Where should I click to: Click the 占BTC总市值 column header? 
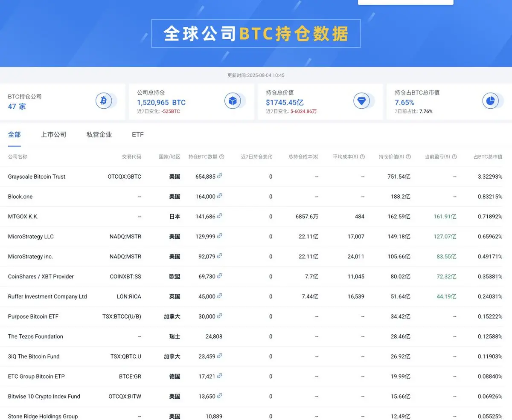coord(488,157)
